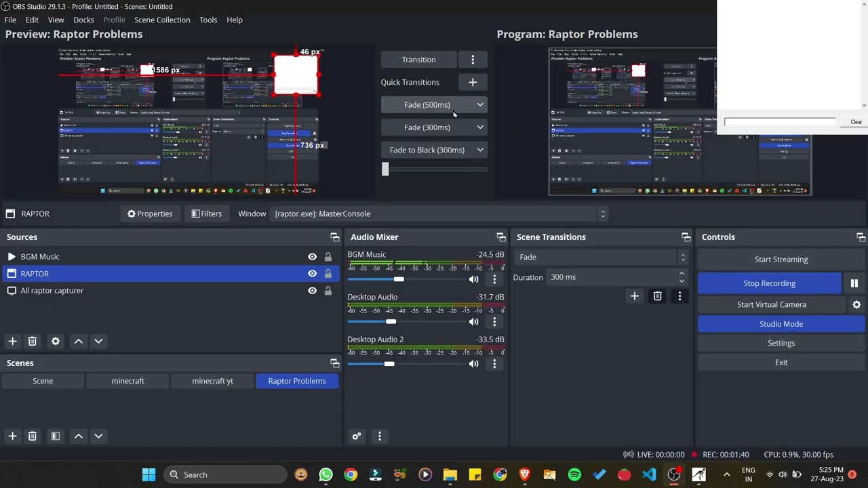Open Windows Start menu on taskbar

[149, 474]
